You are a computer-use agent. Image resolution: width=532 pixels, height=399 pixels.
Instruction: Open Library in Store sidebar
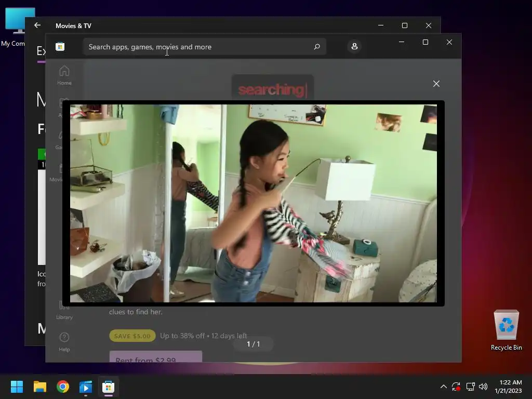(x=64, y=310)
